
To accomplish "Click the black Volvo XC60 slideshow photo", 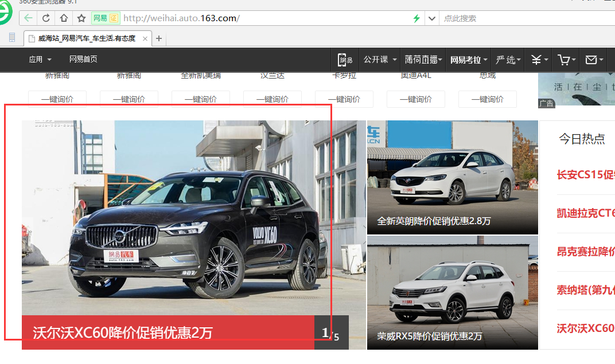I will 194,218.
